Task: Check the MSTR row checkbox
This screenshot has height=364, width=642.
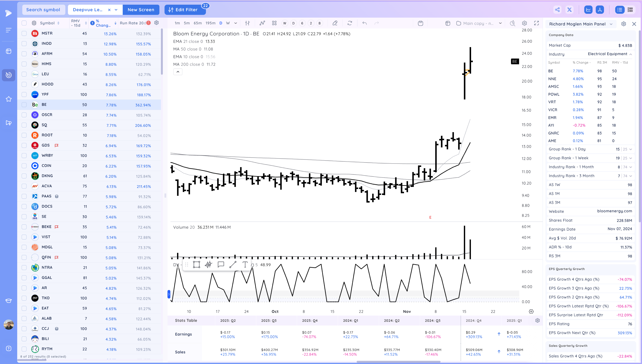Action: click(24, 33)
